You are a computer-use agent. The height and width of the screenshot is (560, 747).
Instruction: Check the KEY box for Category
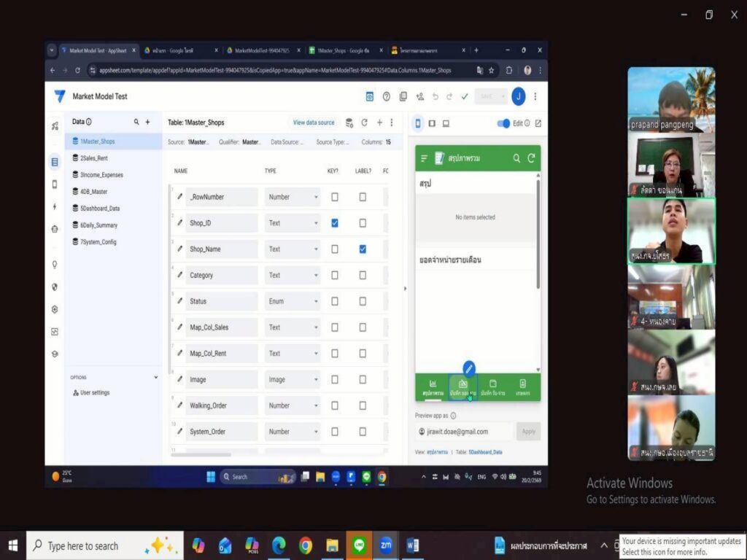(335, 275)
